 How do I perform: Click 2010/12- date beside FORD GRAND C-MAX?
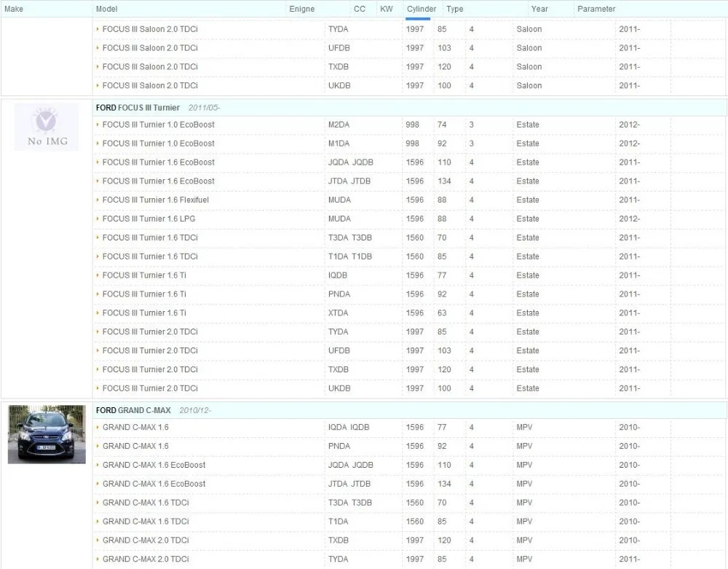(x=195, y=410)
